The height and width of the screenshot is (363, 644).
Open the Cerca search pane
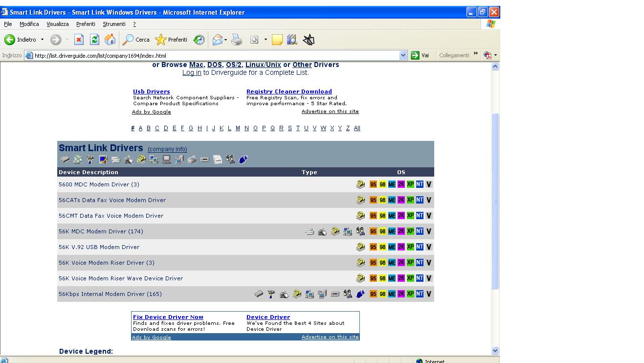(x=136, y=40)
